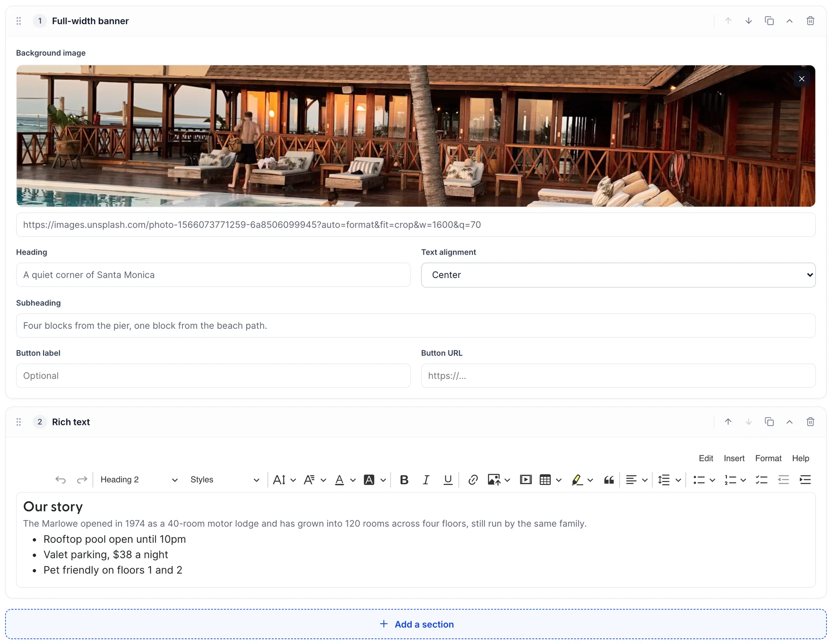Click the font family icon

(309, 479)
